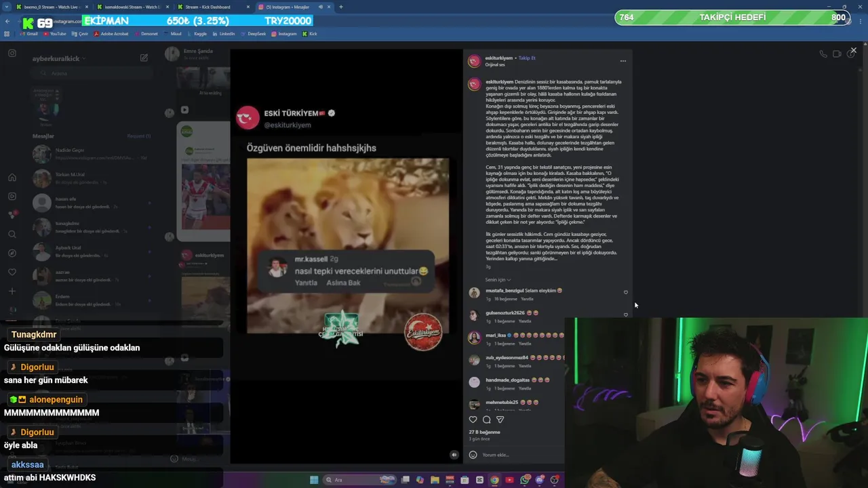Expand the 'Senin için' comment sort dropdown

click(x=498, y=280)
